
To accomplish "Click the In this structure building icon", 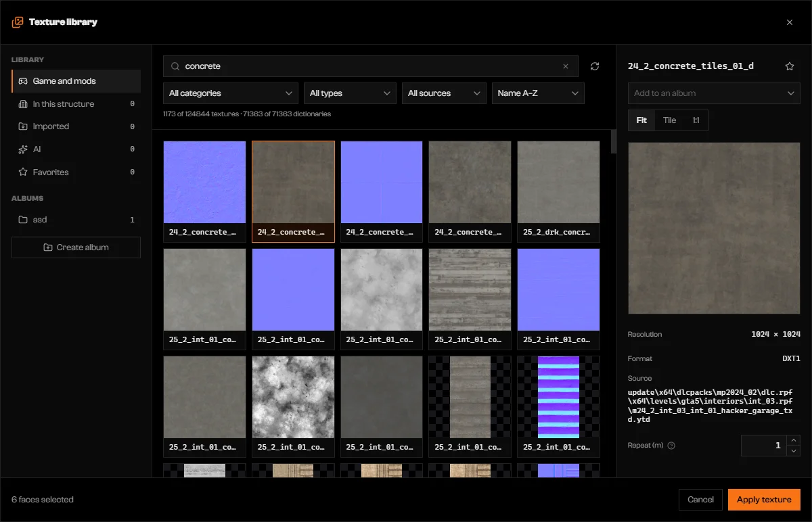I will point(22,104).
